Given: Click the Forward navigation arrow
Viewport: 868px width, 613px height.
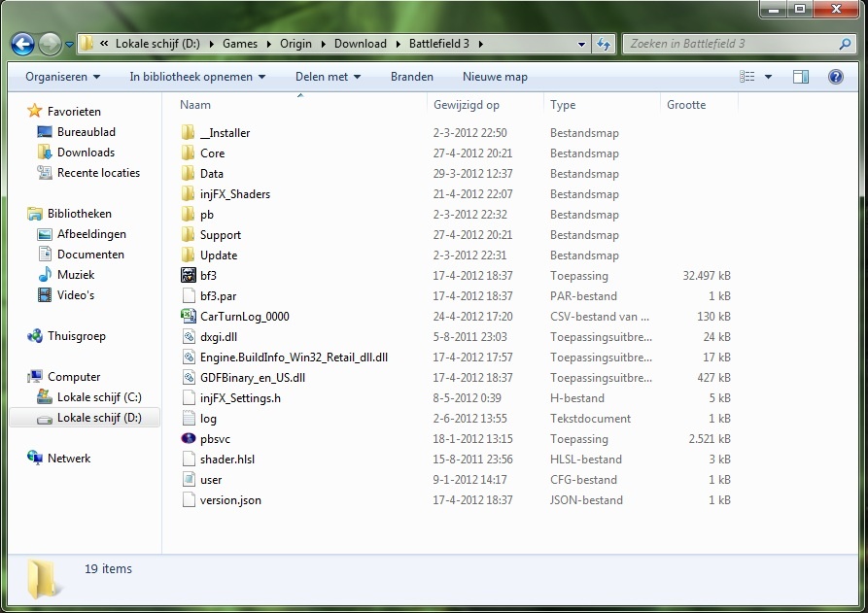Looking at the screenshot, I should tap(50, 45).
